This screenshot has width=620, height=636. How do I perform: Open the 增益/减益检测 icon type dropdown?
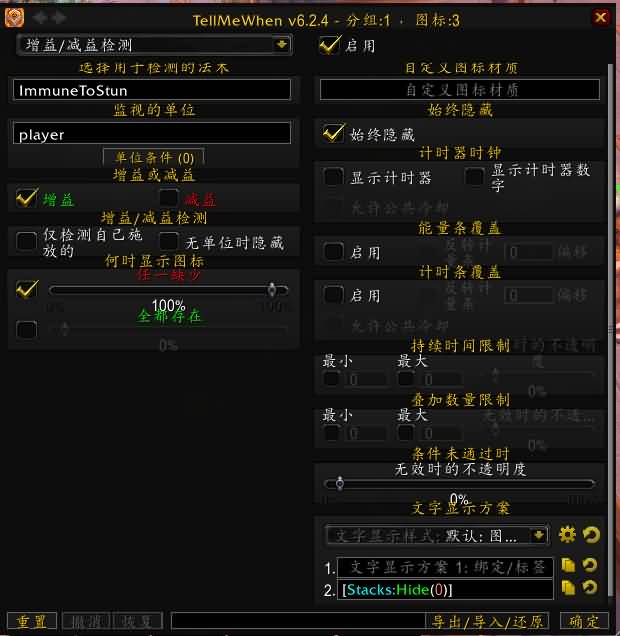coord(154,45)
